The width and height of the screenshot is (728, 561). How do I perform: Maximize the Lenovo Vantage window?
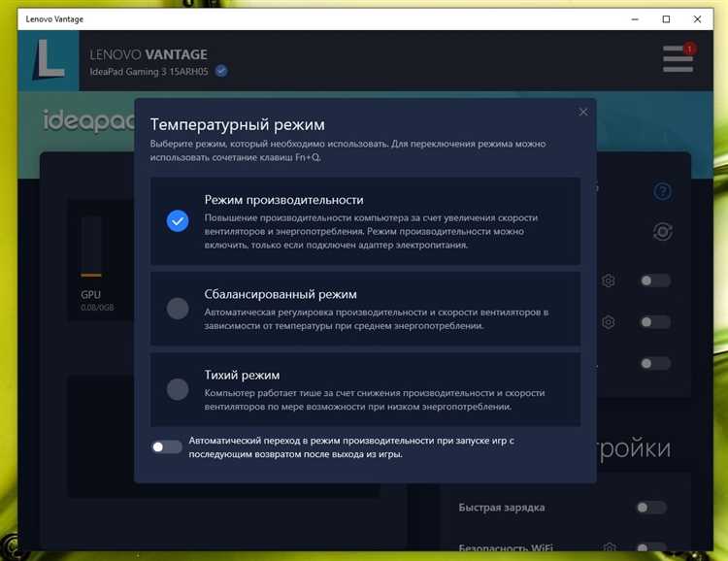666,19
